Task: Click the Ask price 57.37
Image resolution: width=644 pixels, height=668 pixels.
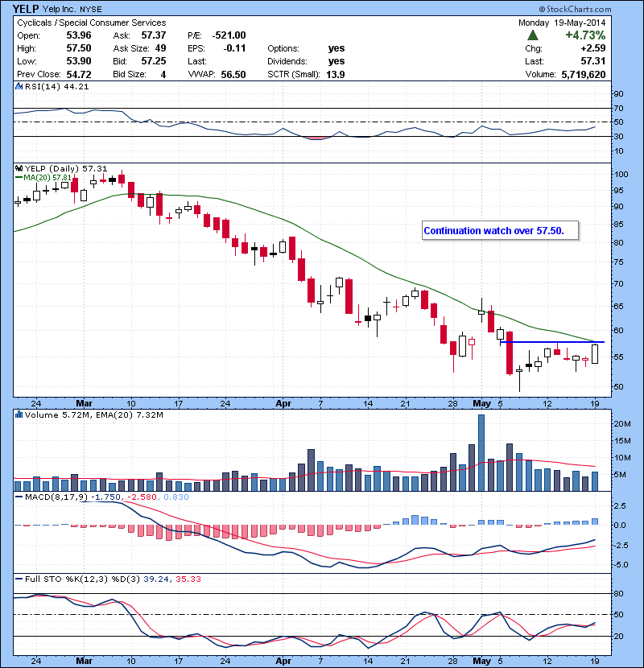Action: (x=154, y=35)
